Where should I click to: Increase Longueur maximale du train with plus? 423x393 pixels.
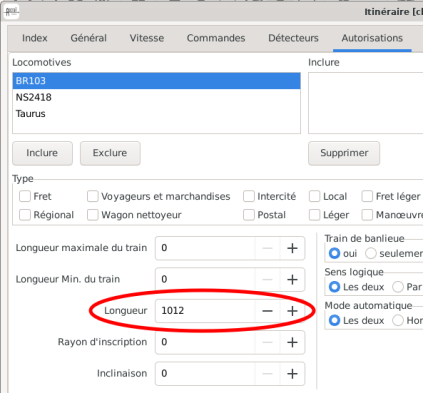pos(292,248)
